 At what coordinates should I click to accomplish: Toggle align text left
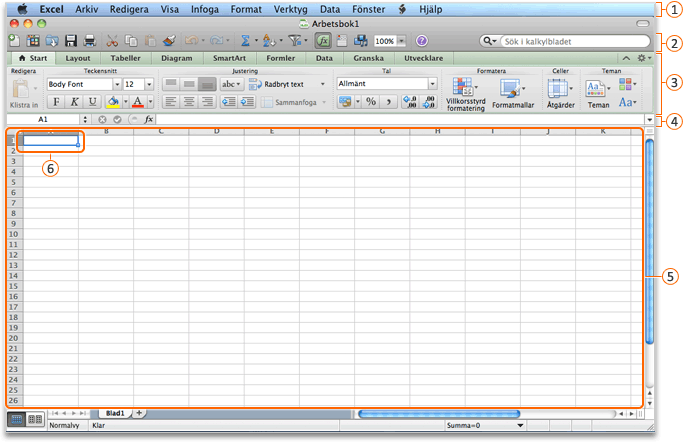coord(171,102)
